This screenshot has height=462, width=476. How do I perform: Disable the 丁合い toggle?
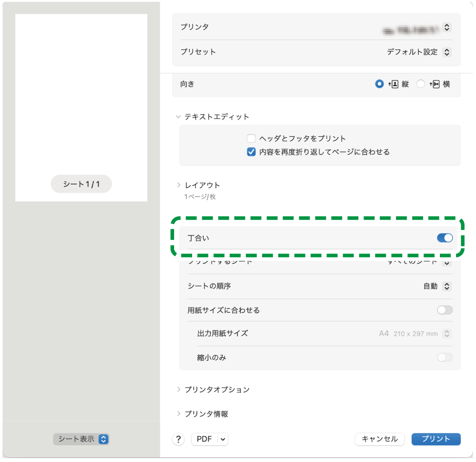[x=444, y=238]
